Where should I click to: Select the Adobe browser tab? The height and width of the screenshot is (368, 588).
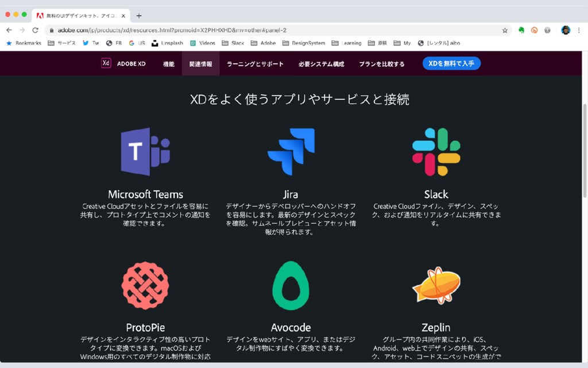click(x=80, y=16)
